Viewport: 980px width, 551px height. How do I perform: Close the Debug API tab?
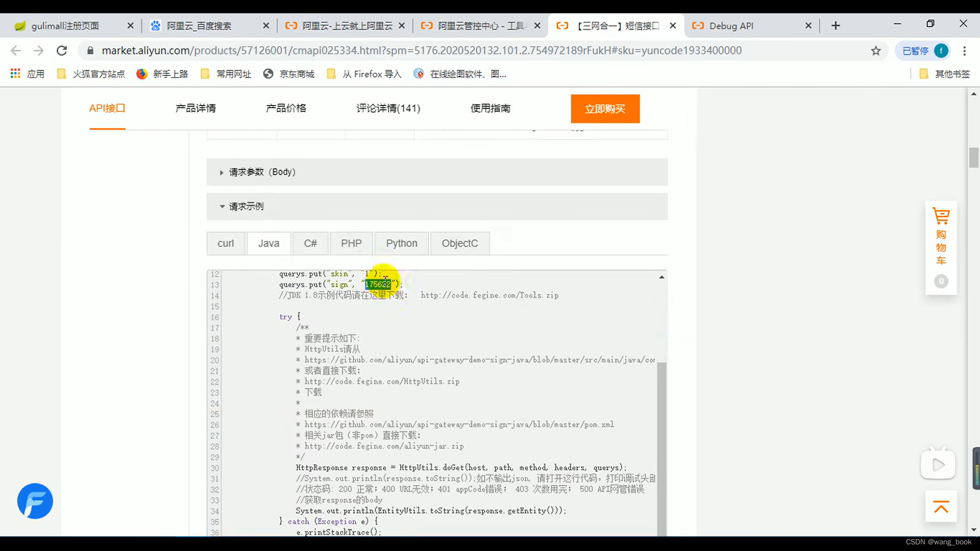[808, 26]
